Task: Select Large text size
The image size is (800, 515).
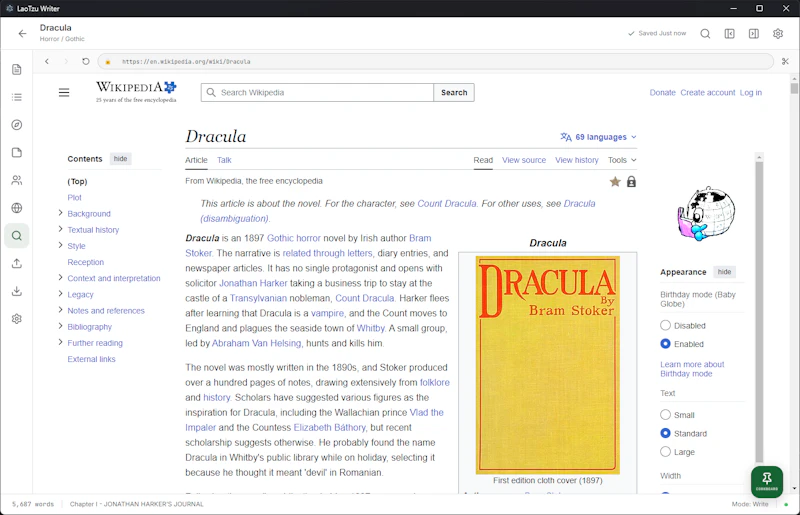Action: (665, 451)
